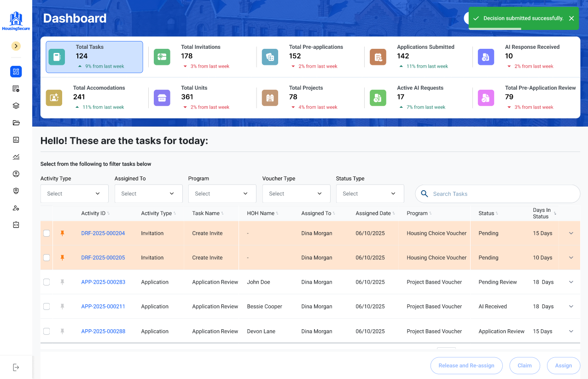Image resolution: width=588 pixels, height=379 pixels.
Task: Pin the APP-2025-000283 task
Action: click(63, 282)
